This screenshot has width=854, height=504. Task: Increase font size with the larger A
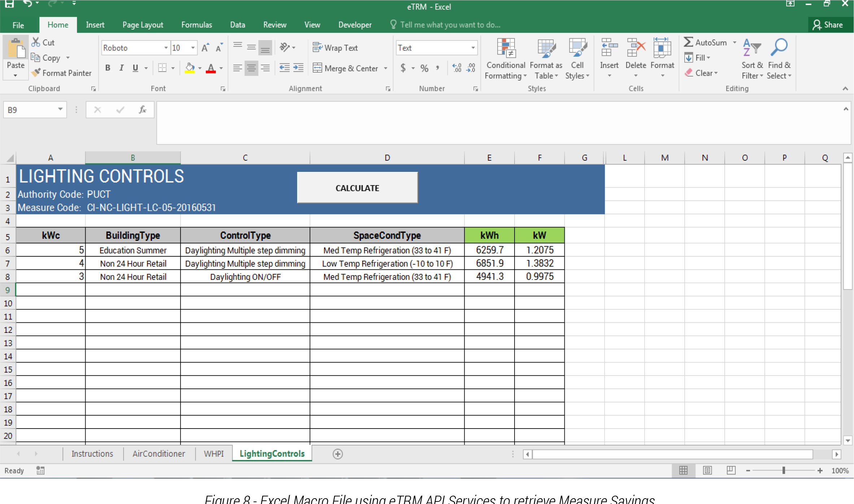tap(205, 48)
